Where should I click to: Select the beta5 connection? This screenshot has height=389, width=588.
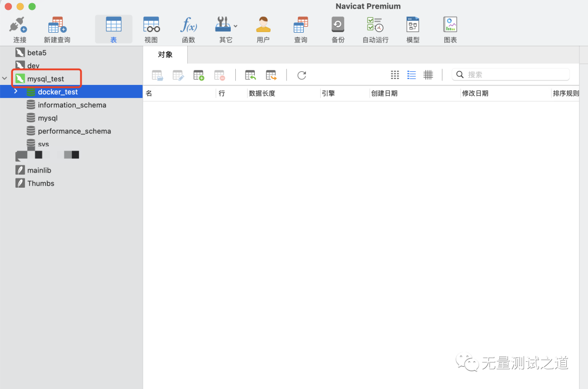71,52
